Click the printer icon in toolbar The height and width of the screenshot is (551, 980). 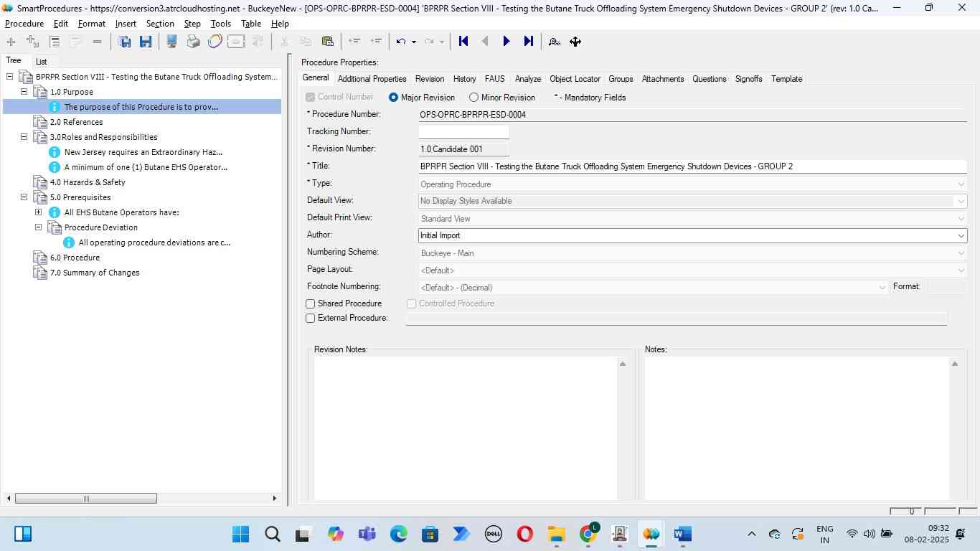click(x=193, y=42)
